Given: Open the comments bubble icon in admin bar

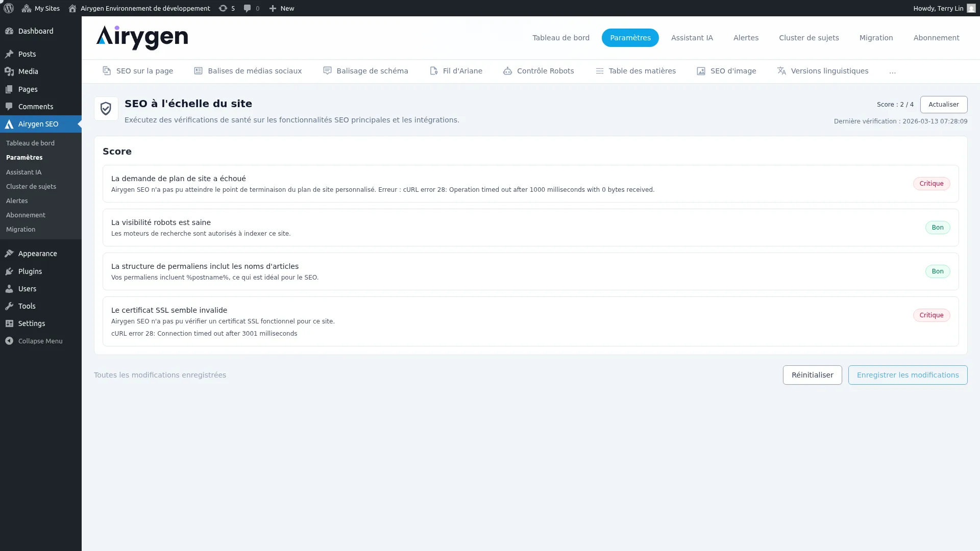Looking at the screenshot, I should pos(247,8).
